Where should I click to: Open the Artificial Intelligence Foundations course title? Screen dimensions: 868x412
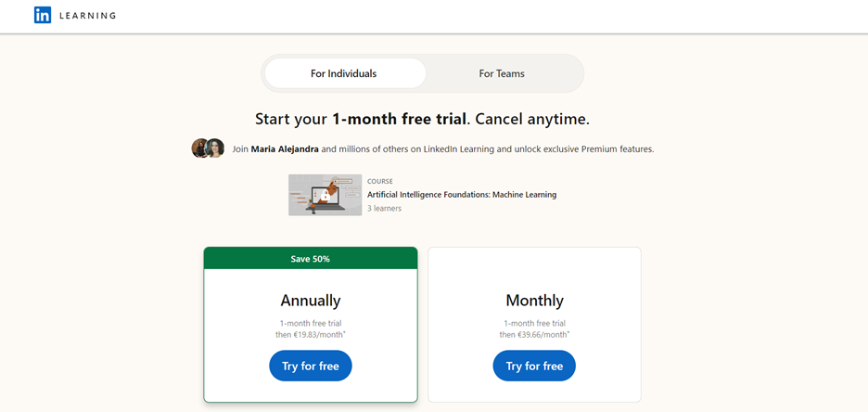[462, 195]
